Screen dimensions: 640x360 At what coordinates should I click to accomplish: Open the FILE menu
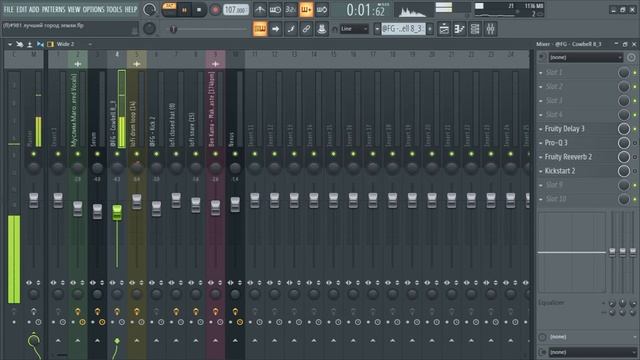coord(8,9)
